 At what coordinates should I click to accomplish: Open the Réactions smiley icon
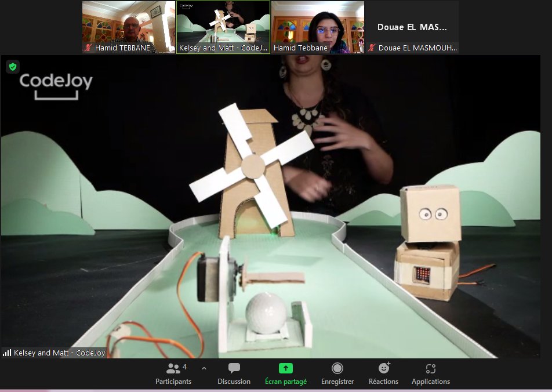pyautogui.click(x=384, y=368)
